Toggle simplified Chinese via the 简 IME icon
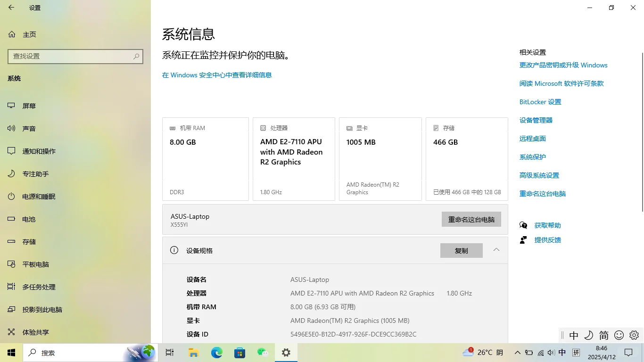 tap(603, 335)
